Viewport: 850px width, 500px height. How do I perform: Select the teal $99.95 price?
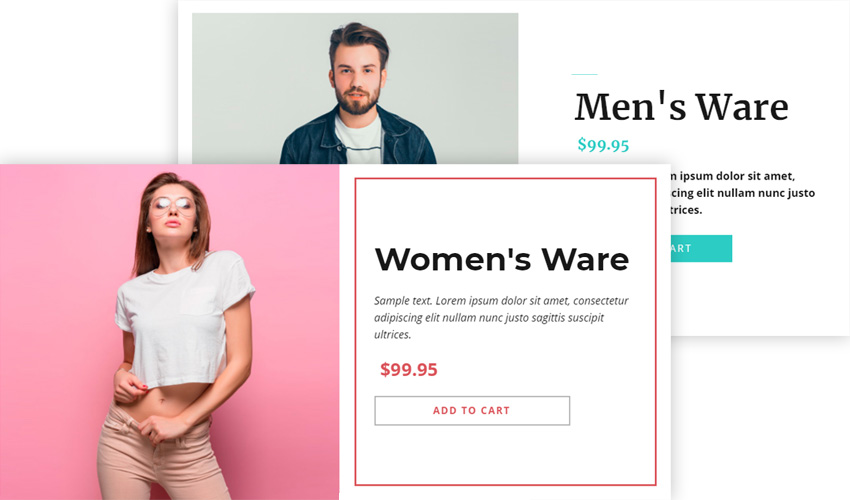click(x=603, y=145)
